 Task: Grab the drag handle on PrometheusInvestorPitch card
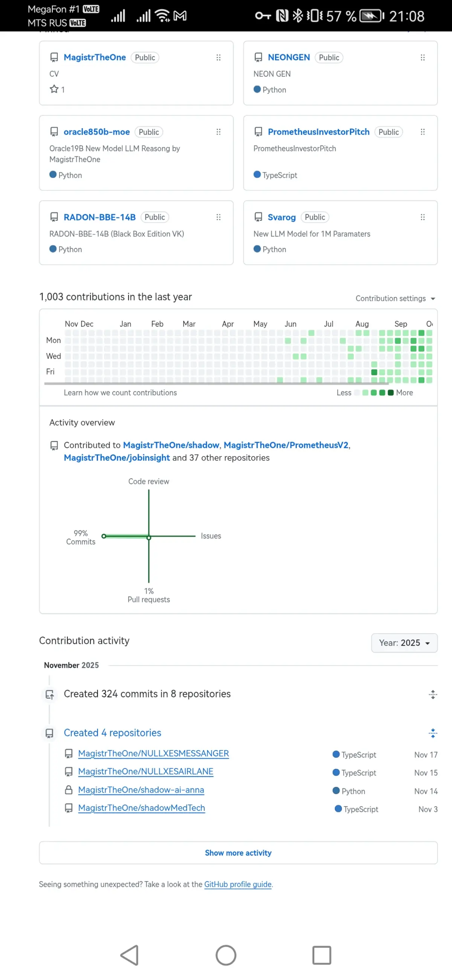click(x=422, y=132)
